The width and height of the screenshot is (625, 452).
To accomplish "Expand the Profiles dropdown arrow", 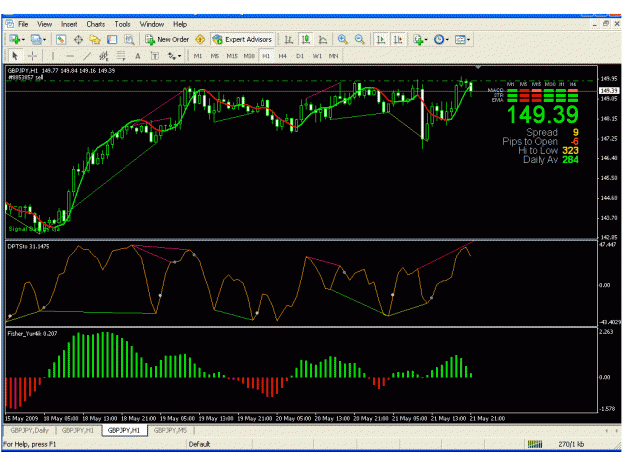I will point(44,40).
